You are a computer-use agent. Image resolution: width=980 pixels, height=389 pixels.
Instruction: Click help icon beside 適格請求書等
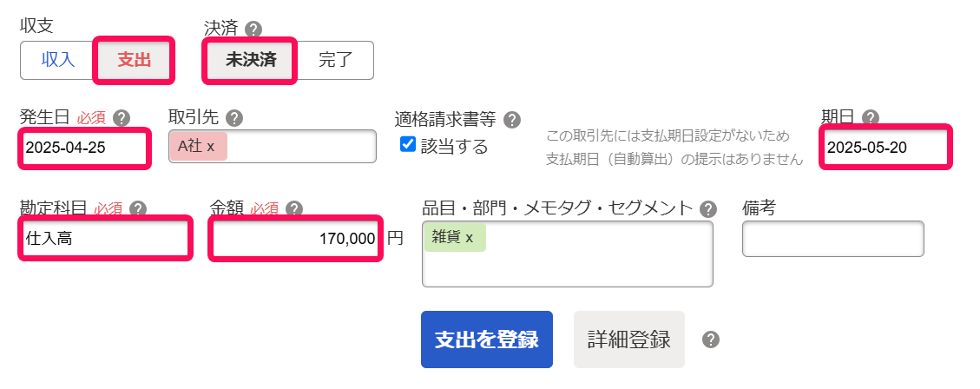click(x=512, y=119)
